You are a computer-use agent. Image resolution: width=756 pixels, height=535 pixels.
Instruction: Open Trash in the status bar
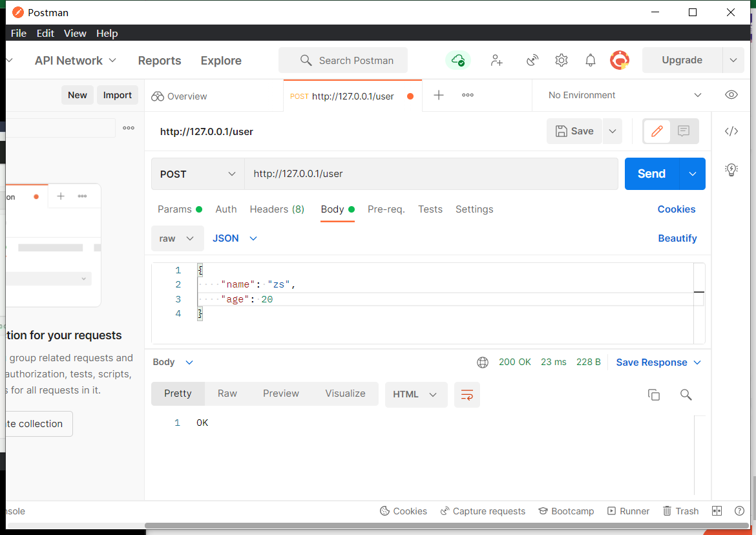click(681, 511)
